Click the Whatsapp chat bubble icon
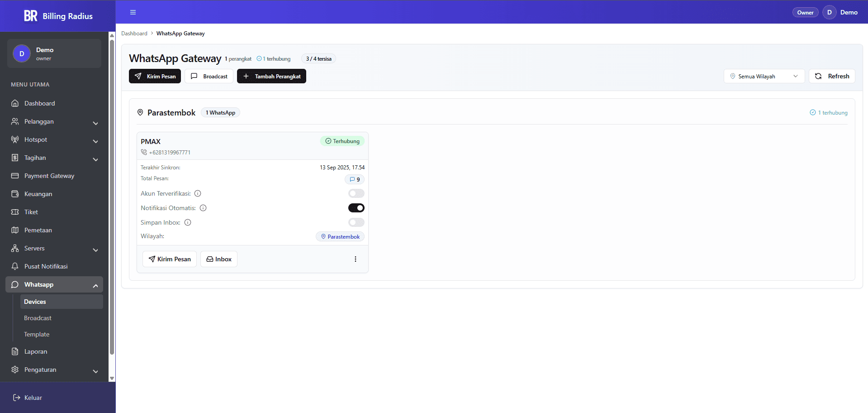 click(15, 284)
